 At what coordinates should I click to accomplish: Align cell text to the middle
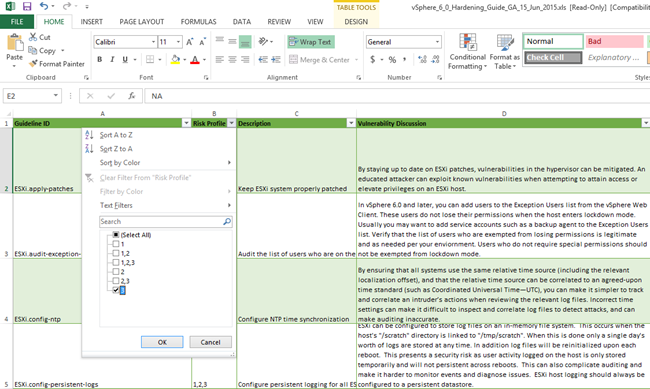pos(232,41)
